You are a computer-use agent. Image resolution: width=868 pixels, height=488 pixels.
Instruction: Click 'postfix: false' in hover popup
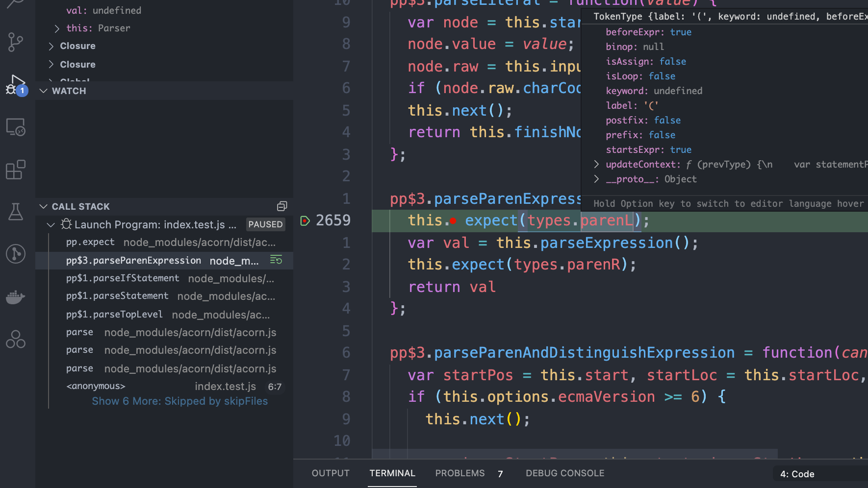click(x=643, y=120)
